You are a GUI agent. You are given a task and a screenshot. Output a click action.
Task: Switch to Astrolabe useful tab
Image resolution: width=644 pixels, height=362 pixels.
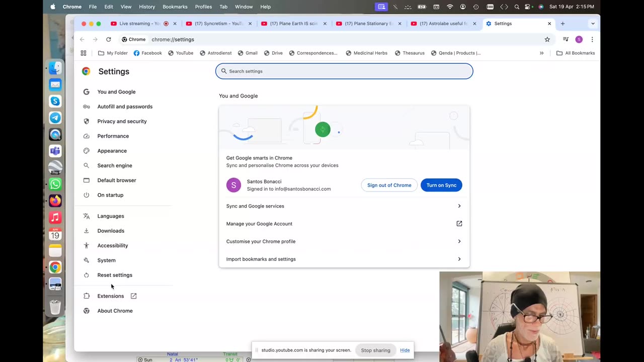click(444, 24)
